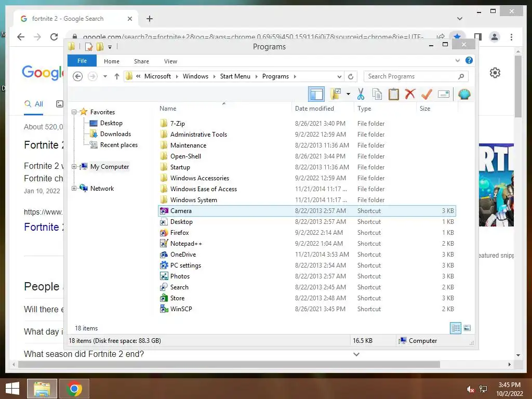Open the View ribbon tab

(170, 61)
